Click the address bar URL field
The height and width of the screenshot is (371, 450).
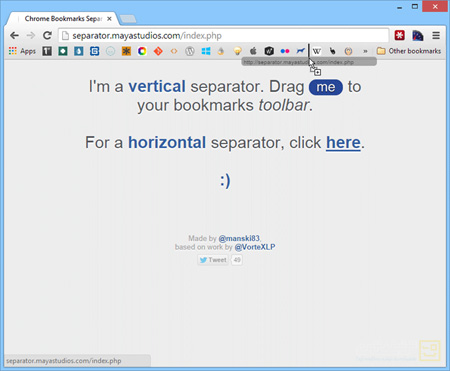point(224,35)
